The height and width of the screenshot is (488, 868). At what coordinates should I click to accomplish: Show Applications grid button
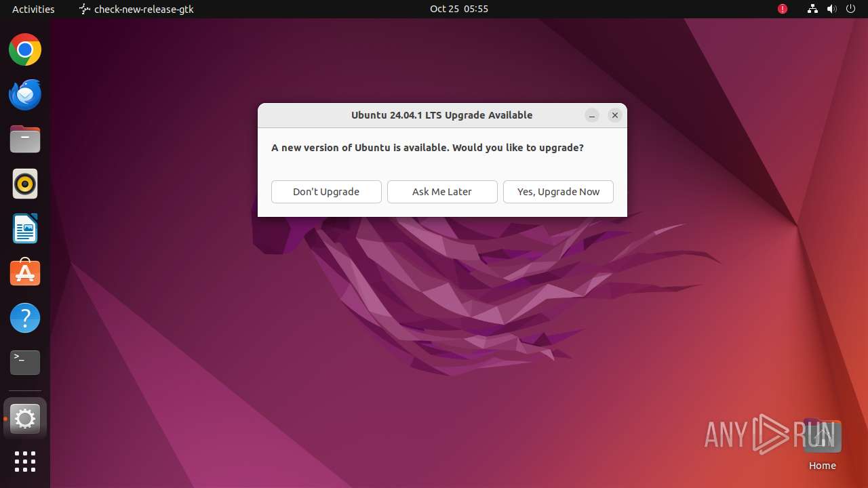pyautogui.click(x=25, y=462)
